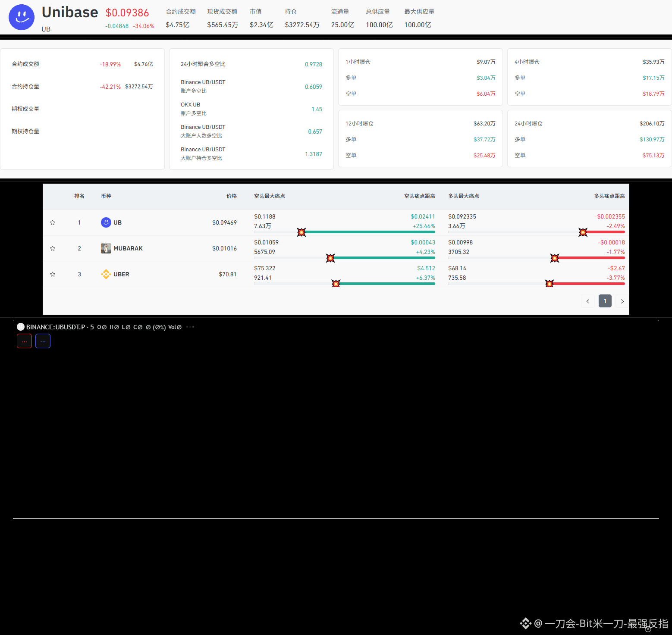This screenshot has height=635, width=672.
Task: Click the -34.06% price change value
Action: [x=144, y=26]
